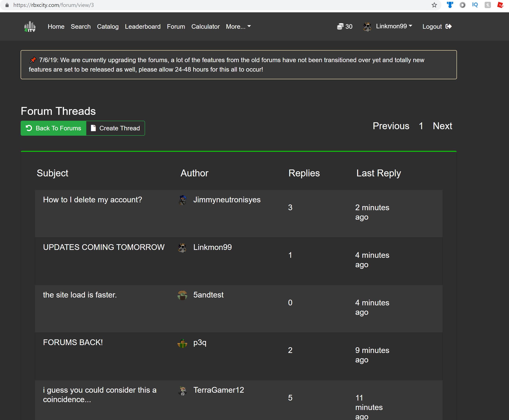Open thread 'How to I delete my account?'
Image resolution: width=509 pixels, height=420 pixels.
92,200
